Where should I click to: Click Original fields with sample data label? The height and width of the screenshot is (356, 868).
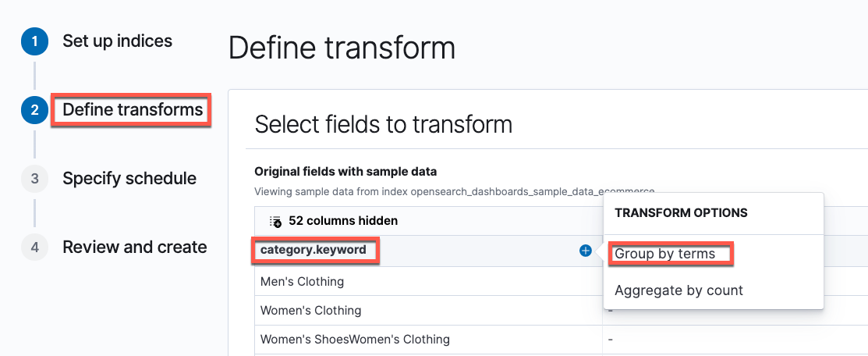(x=345, y=172)
